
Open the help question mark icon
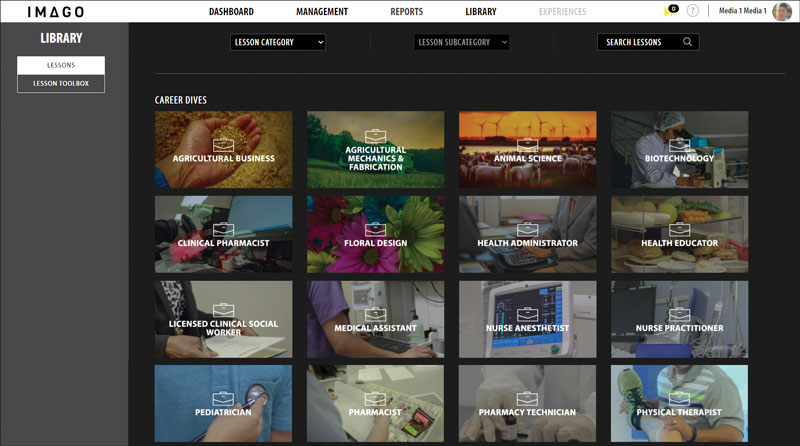[x=693, y=11]
